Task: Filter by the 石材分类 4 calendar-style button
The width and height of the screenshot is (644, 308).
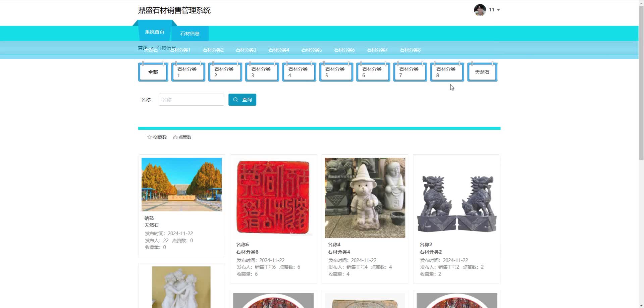Action: [299, 72]
